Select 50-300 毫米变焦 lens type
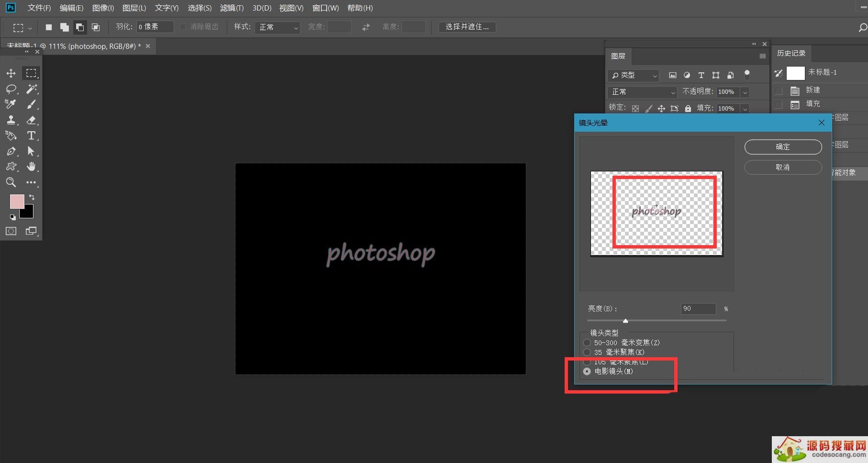 tap(587, 343)
